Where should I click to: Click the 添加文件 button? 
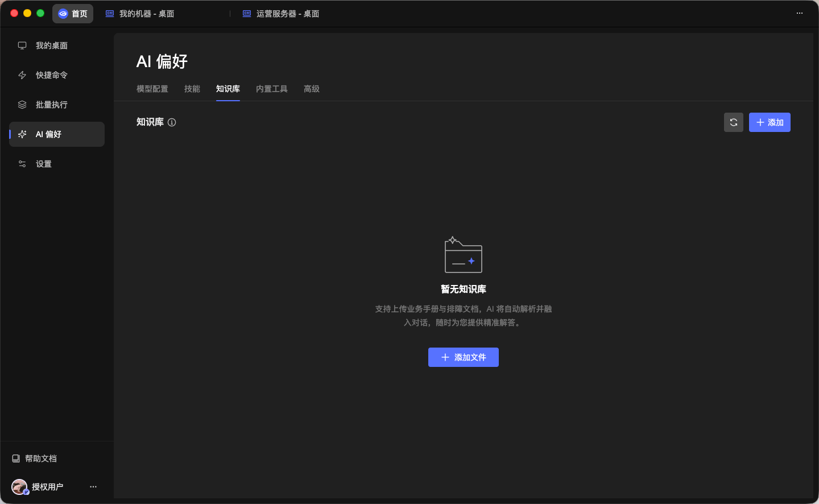(464, 357)
